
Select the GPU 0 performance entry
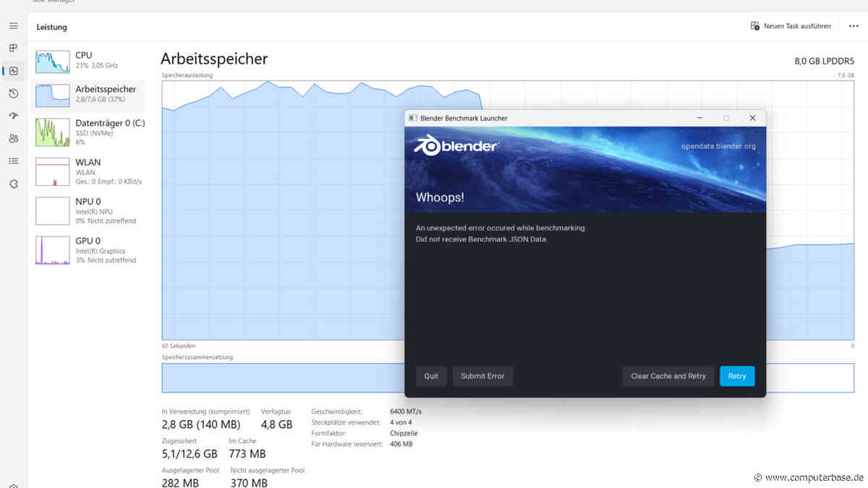coord(89,250)
